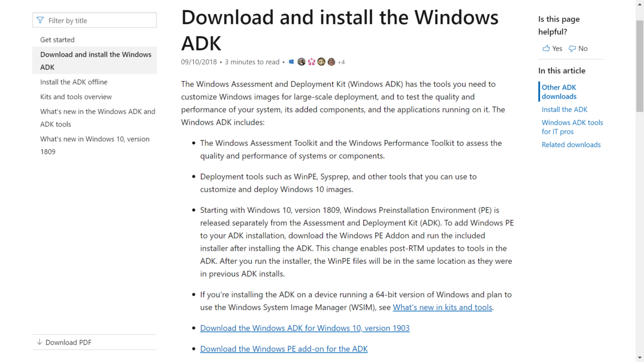
Task: Jump to Windows ADK tools for IT pros
Action: [x=572, y=127]
